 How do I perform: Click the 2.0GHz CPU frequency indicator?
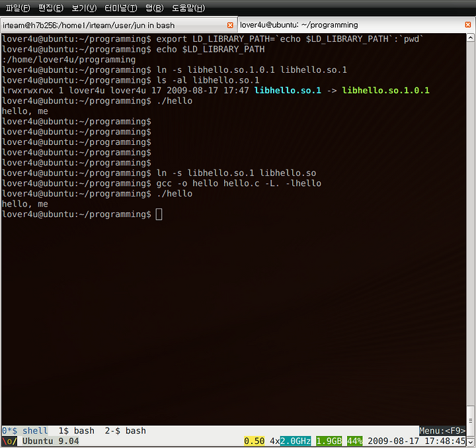coord(296,441)
